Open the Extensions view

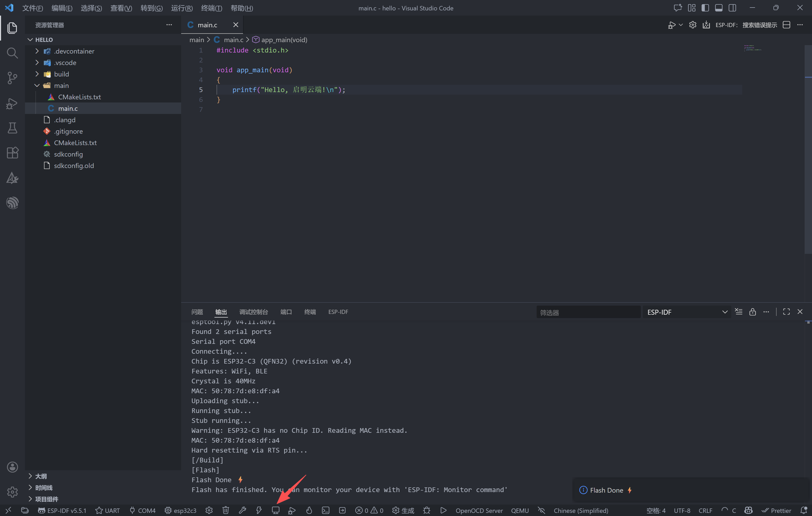pos(12,153)
